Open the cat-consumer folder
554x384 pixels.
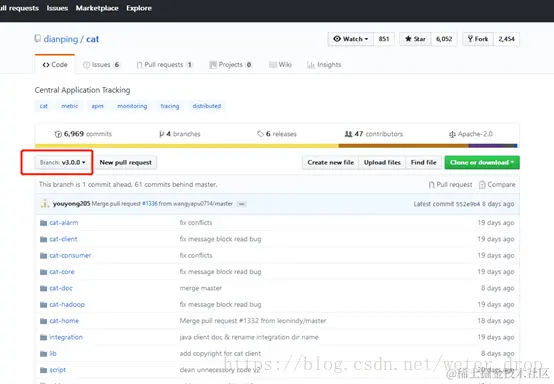point(70,255)
